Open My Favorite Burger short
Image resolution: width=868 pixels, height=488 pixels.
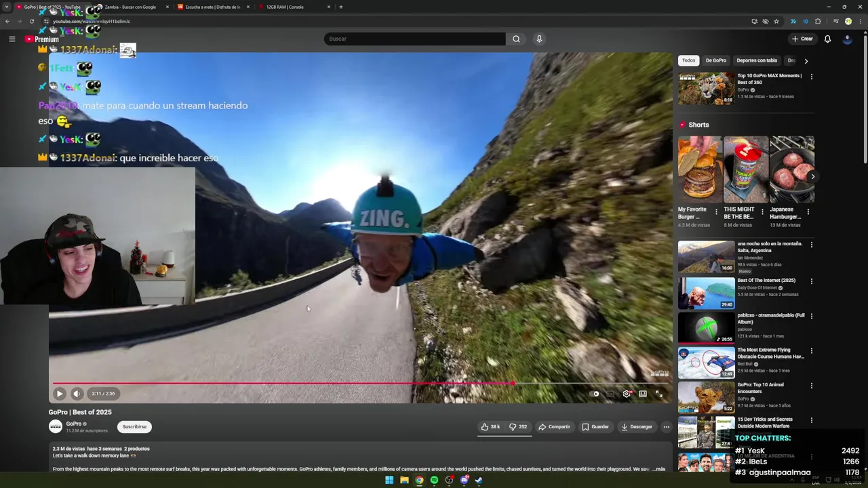pyautogui.click(x=700, y=169)
